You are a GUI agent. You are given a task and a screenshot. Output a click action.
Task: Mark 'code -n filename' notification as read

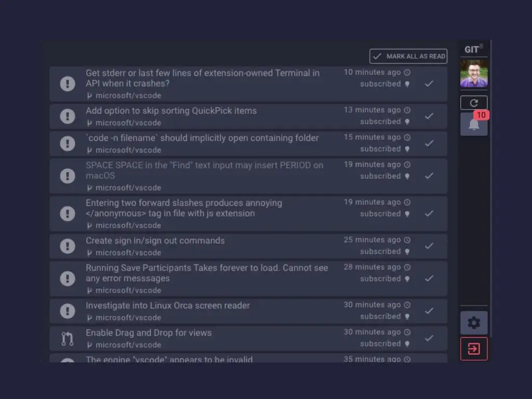(429, 143)
